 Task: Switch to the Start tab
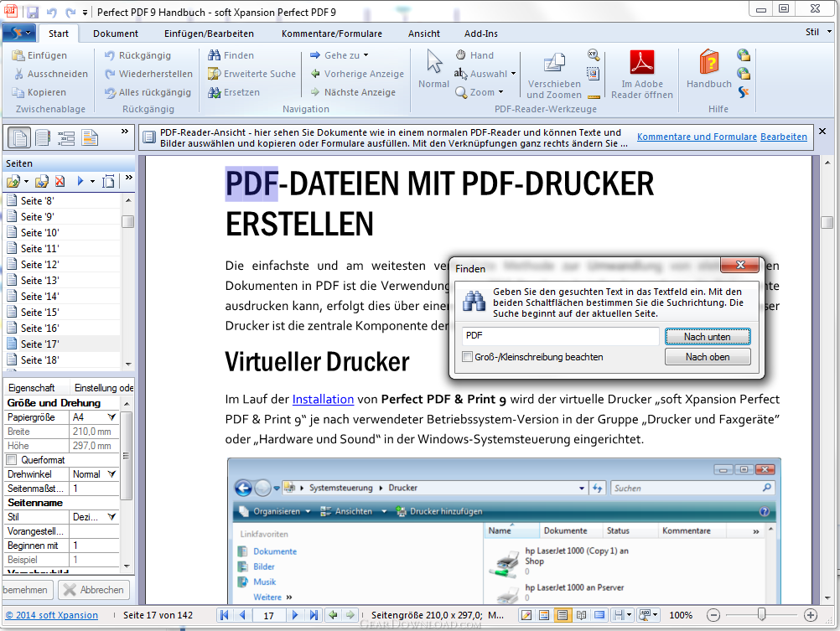(x=59, y=34)
